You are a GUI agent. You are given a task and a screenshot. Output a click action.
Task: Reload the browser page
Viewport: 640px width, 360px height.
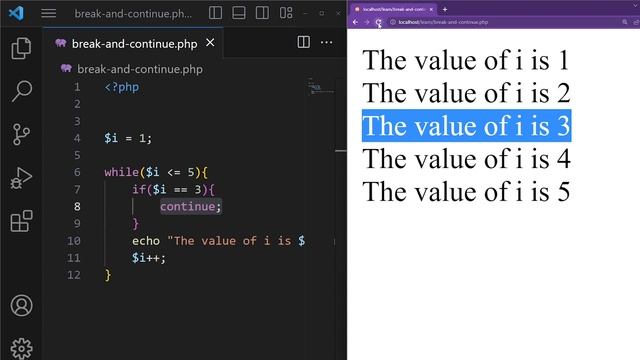coord(379,22)
